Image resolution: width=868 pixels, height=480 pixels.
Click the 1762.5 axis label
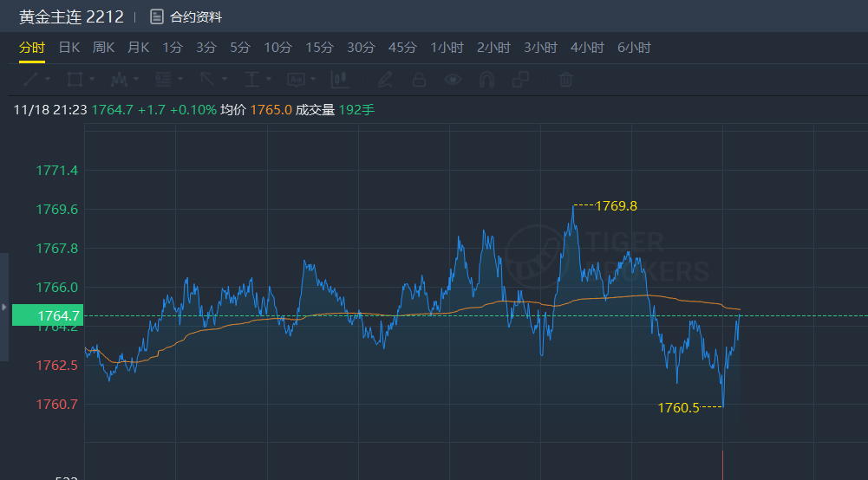point(57,366)
